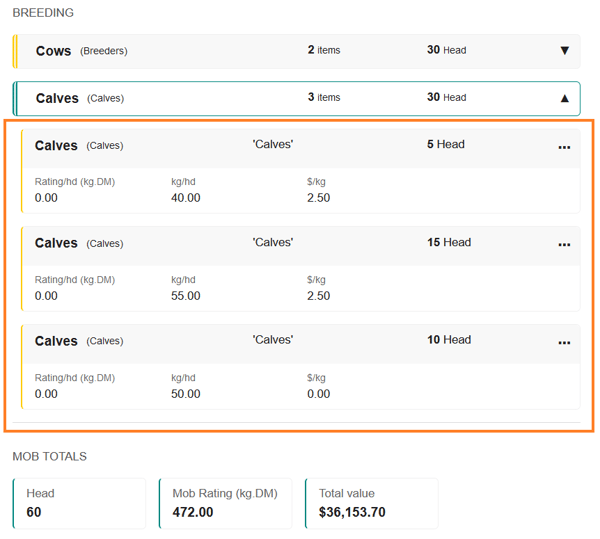Click $/kg value in 5 Head card
Image resolution: width=600 pixels, height=539 pixels.
point(319,198)
